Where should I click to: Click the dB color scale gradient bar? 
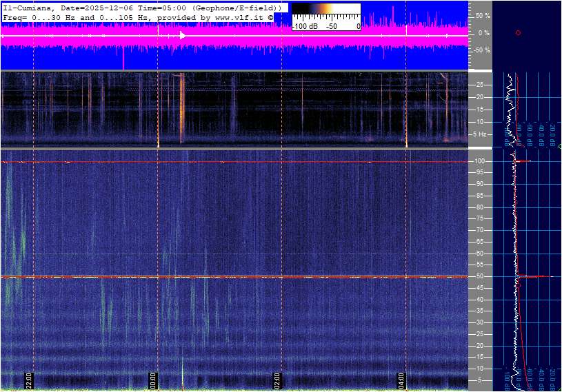click(x=326, y=10)
